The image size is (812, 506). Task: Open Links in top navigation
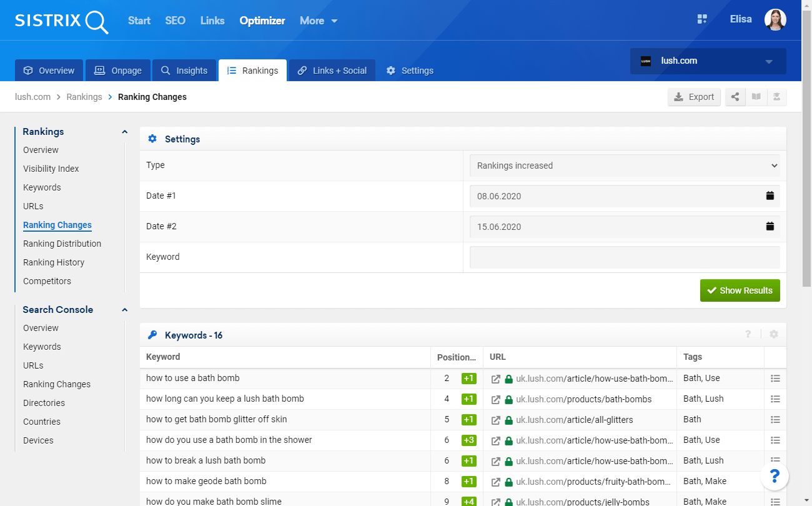[x=212, y=21]
